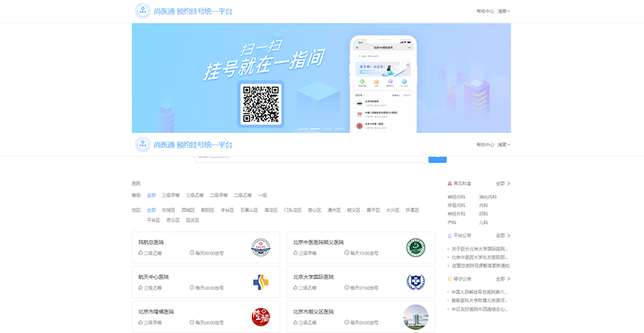Filter by 朝阳区 district

[208, 210]
